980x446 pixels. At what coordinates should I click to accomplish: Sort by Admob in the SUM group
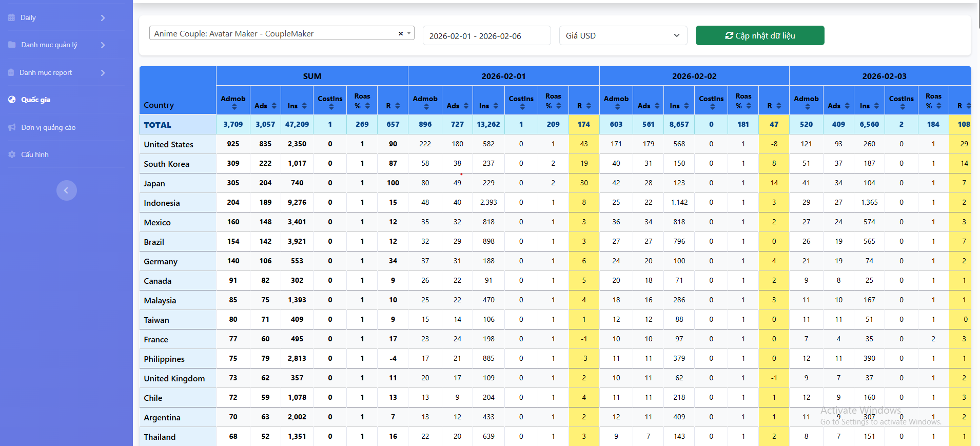(x=233, y=101)
